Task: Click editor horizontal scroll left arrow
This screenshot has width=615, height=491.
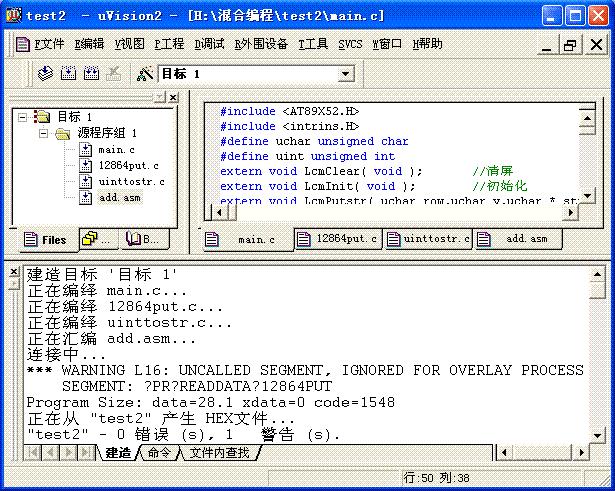Action: (219, 213)
